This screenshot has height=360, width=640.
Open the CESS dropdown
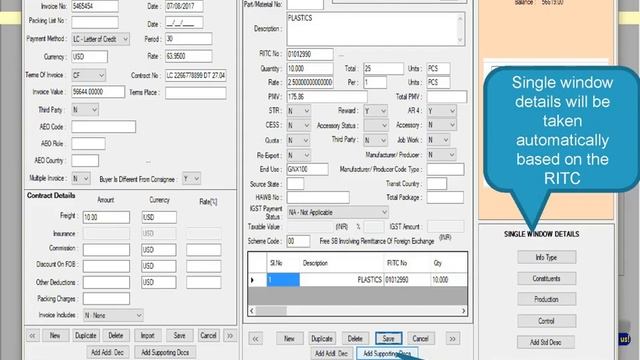(299, 125)
